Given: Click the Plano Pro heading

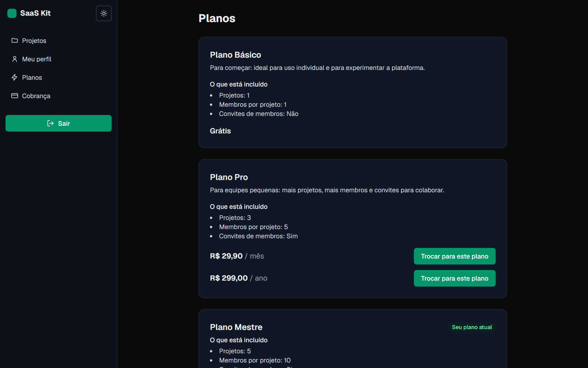Looking at the screenshot, I should point(229,177).
